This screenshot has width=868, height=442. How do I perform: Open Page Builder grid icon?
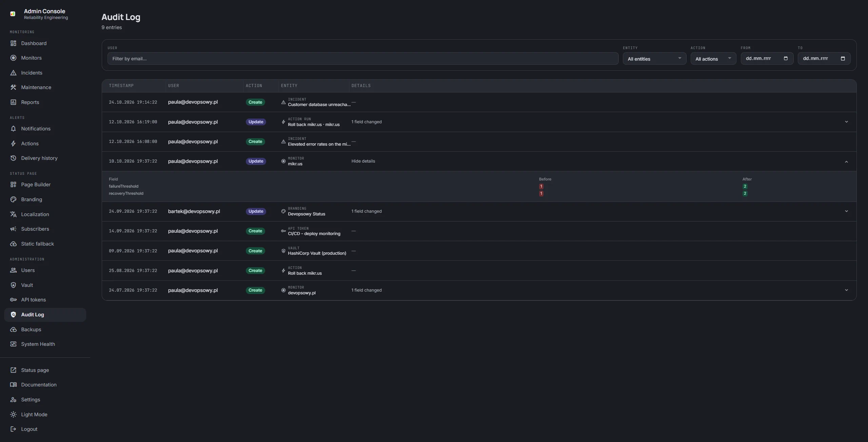[13, 185]
